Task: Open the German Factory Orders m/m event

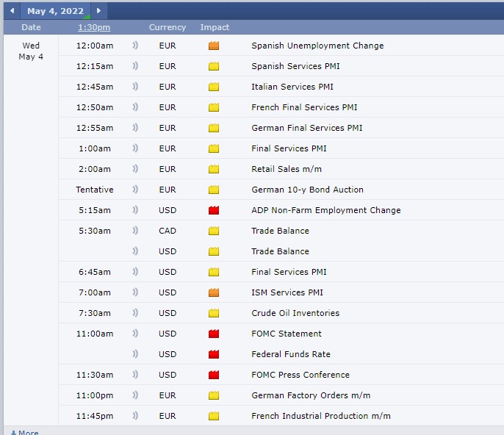Action: (x=311, y=395)
